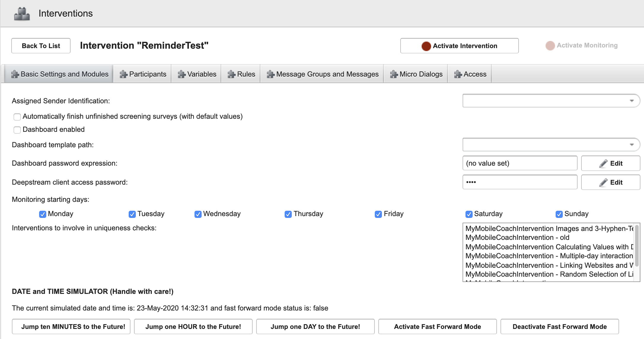Image resolution: width=644 pixels, height=339 pixels.
Task: Switch to the Micro Dialogs tab
Action: pyautogui.click(x=416, y=74)
